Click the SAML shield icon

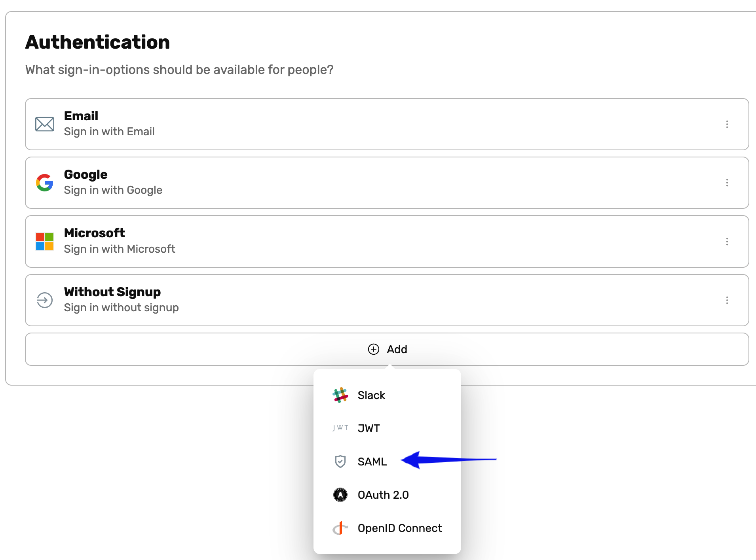340,462
